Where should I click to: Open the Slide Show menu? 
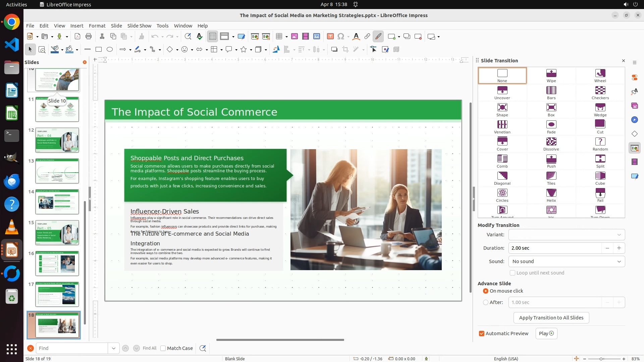(x=139, y=26)
